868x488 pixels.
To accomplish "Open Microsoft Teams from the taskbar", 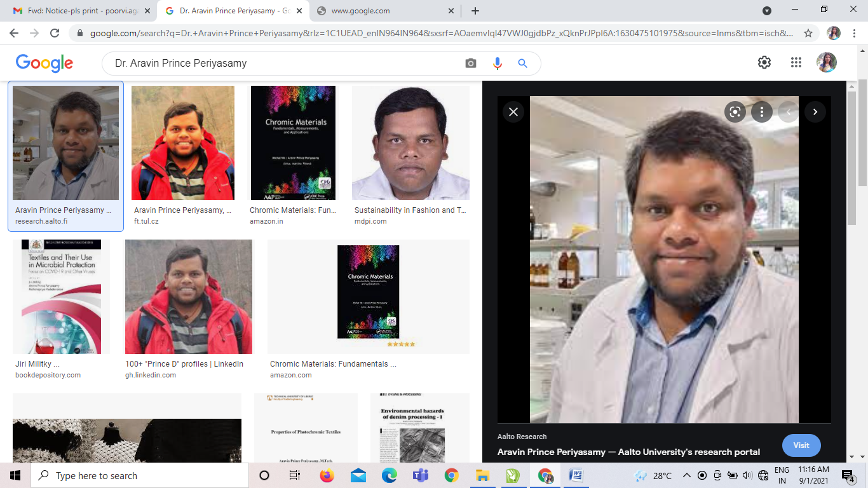I will coord(421,475).
